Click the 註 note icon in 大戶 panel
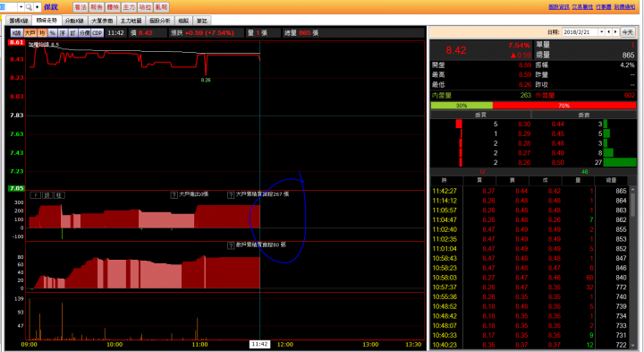The height and width of the screenshot is (352, 644). coord(59,195)
